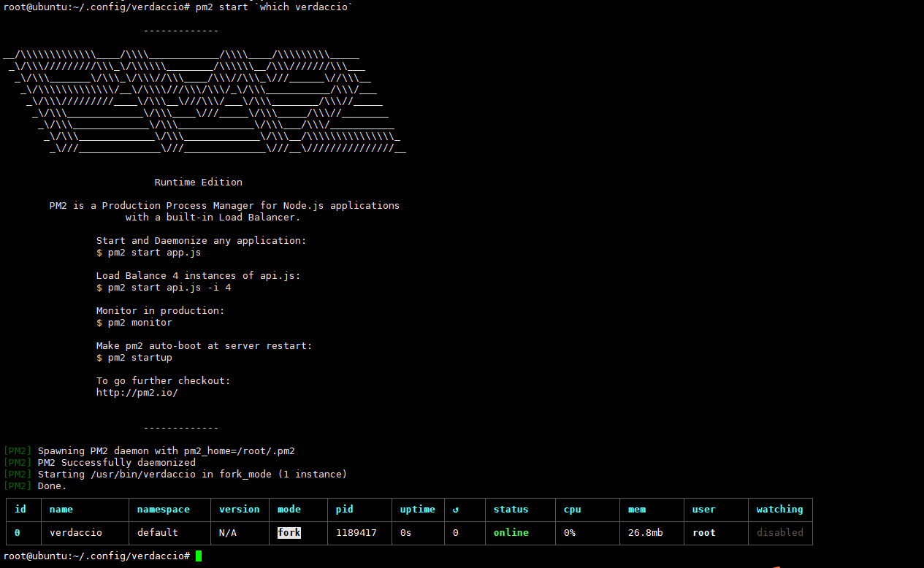This screenshot has height=568, width=924.
Task: Click the highlighted 'fork' mode cell
Action: point(289,533)
